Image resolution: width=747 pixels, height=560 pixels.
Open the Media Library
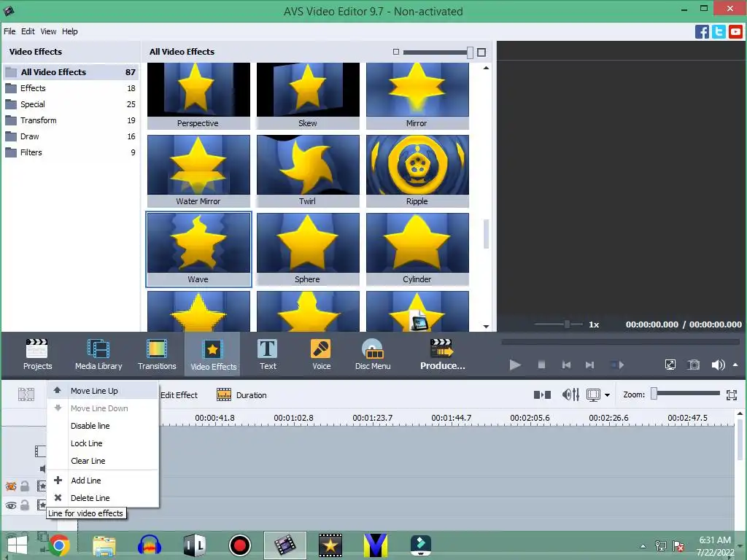coord(98,354)
